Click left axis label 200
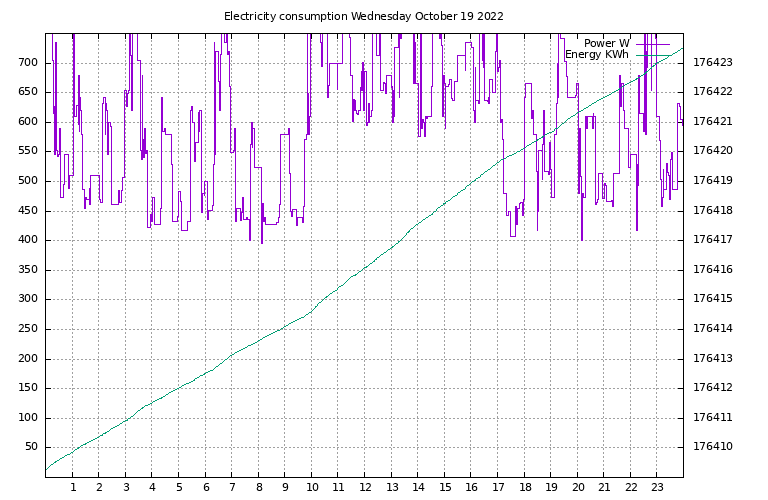Image resolution: width=768 pixels, height=500 pixels. click(28, 358)
